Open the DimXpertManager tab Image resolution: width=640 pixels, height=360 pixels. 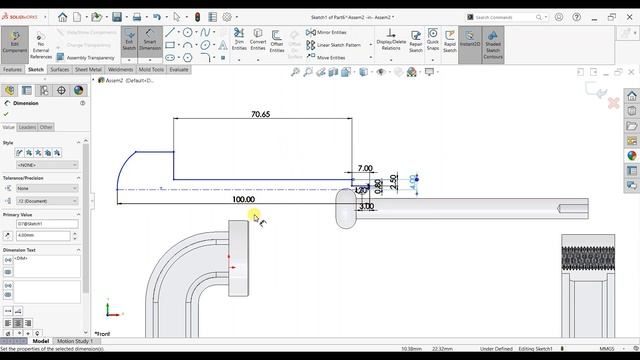[x=61, y=90]
